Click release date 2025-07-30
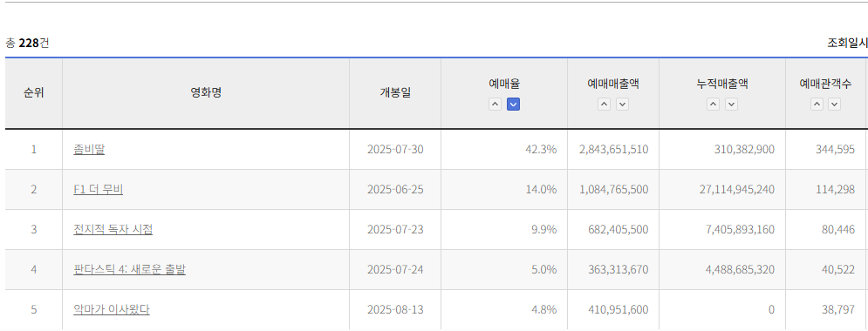 [x=395, y=149]
